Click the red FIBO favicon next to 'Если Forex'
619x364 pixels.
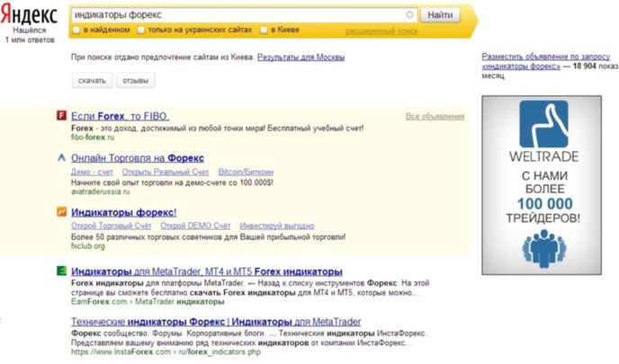(61, 115)
